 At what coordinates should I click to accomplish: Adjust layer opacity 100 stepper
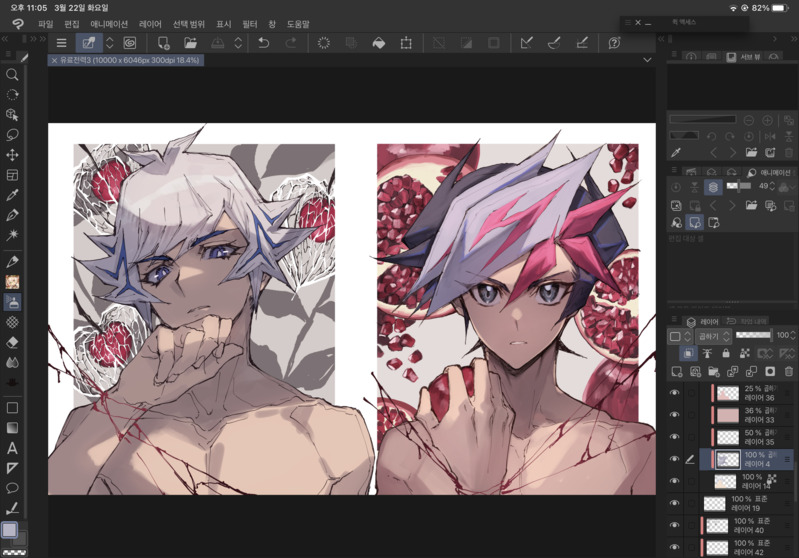click(793, 335)
